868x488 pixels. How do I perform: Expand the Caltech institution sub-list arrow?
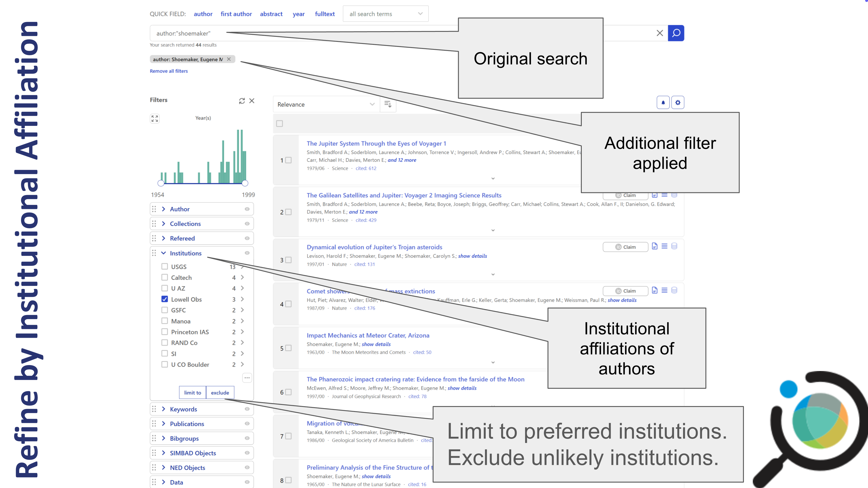[x=242, y=277]
